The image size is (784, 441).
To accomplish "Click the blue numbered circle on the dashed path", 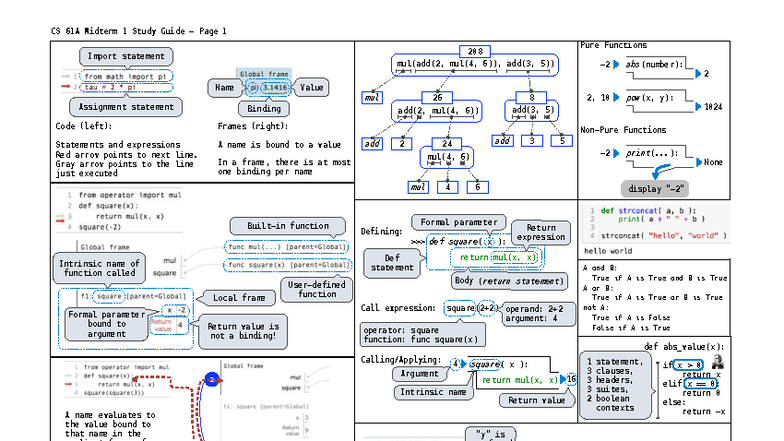I will coord(212,380).
